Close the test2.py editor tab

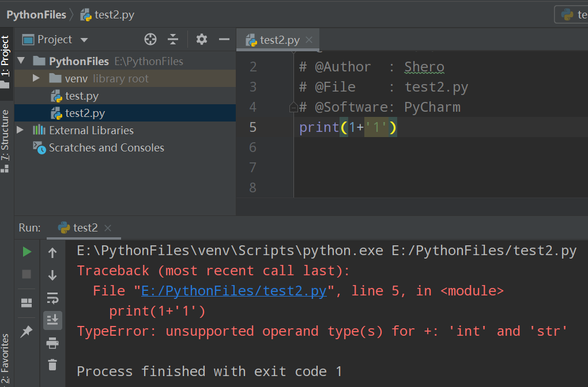309,40
